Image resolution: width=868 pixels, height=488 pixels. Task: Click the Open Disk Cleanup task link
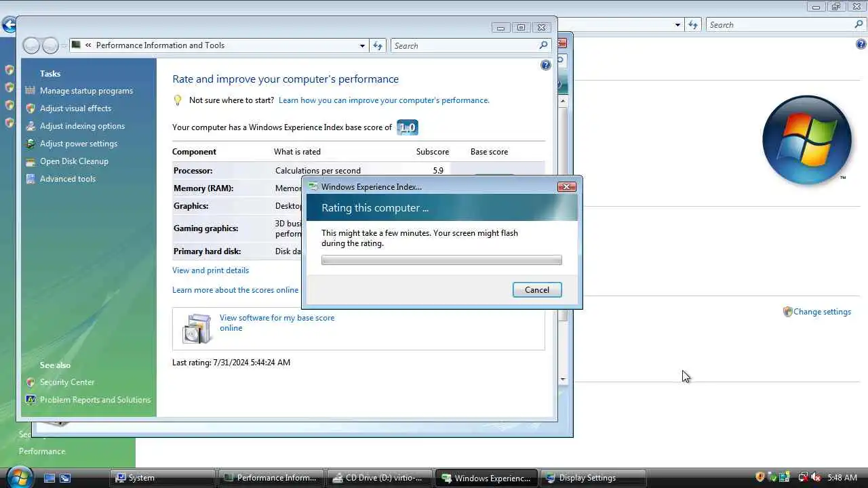[74, 161]
